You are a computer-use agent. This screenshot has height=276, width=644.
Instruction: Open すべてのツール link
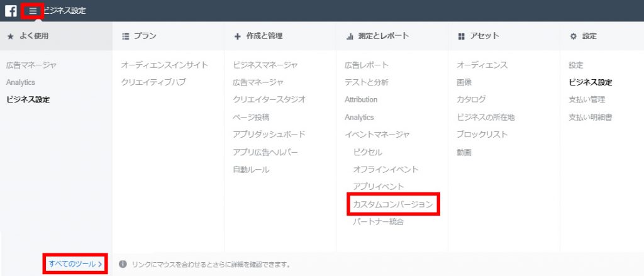75,263
